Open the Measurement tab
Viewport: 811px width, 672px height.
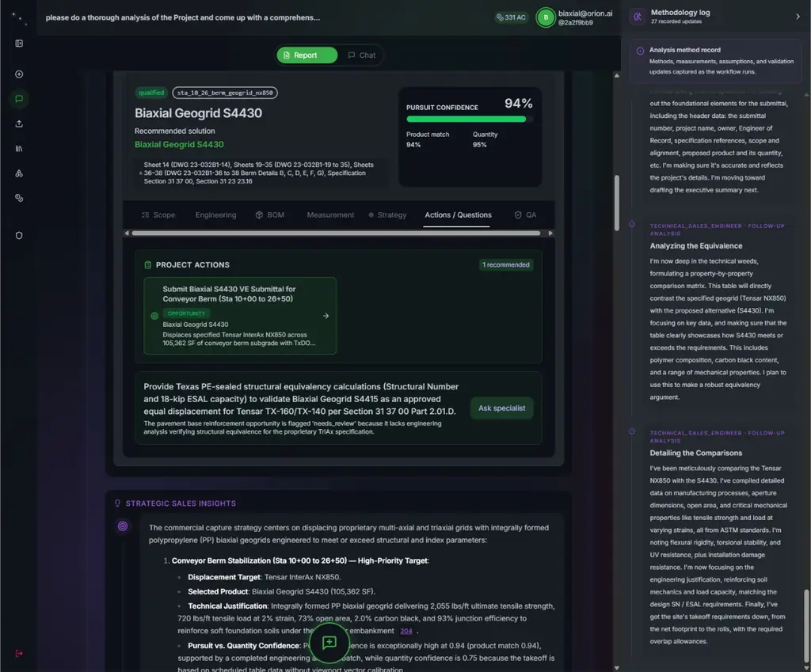[x=330, y=215]
